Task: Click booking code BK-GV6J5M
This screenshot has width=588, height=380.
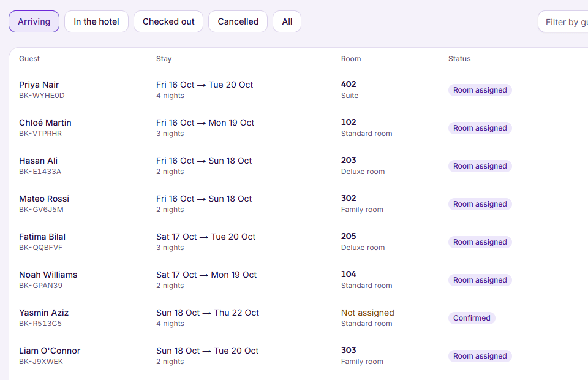Action: click(41, 210)
